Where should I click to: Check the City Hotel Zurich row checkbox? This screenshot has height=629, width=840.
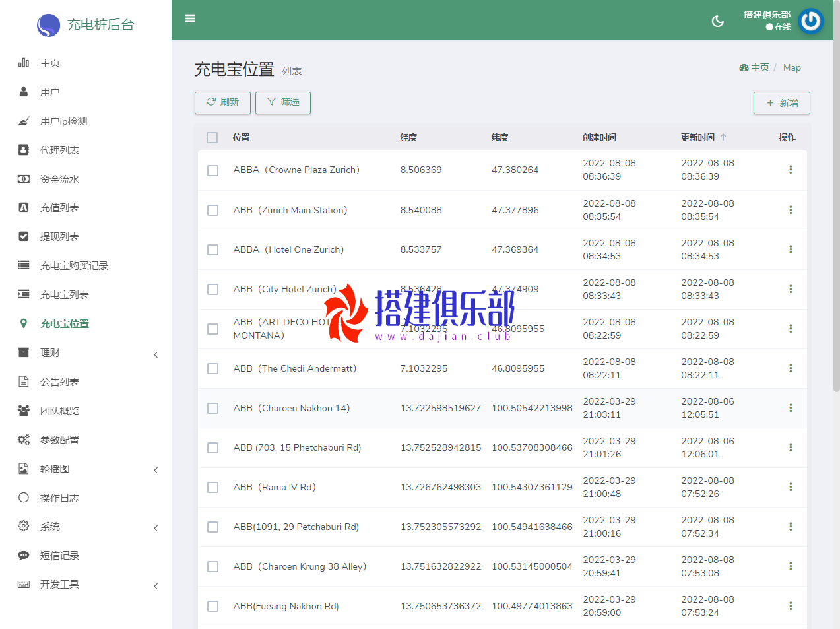212,289
